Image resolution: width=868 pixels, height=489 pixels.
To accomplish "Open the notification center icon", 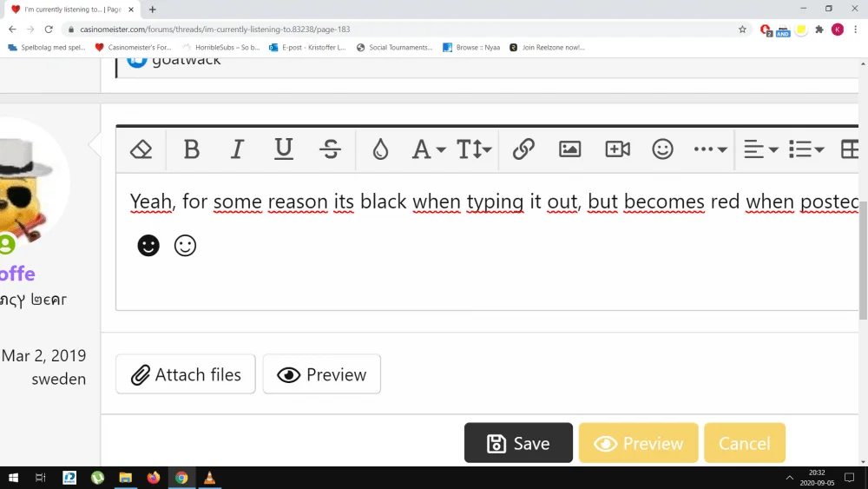I will tap(849, 478).
